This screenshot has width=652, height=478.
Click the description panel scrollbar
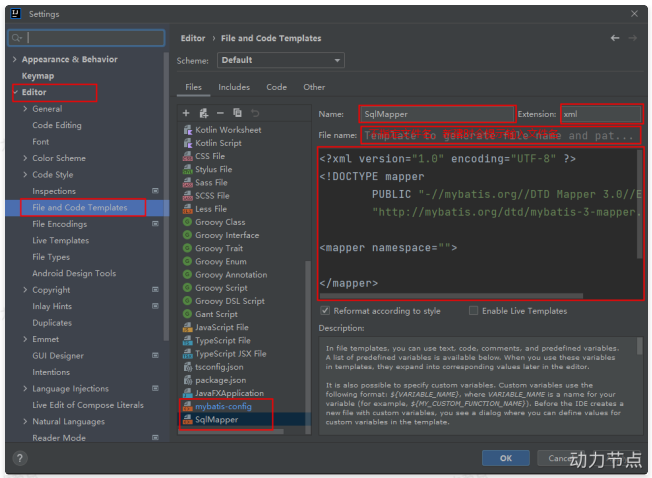coord(640,346)
